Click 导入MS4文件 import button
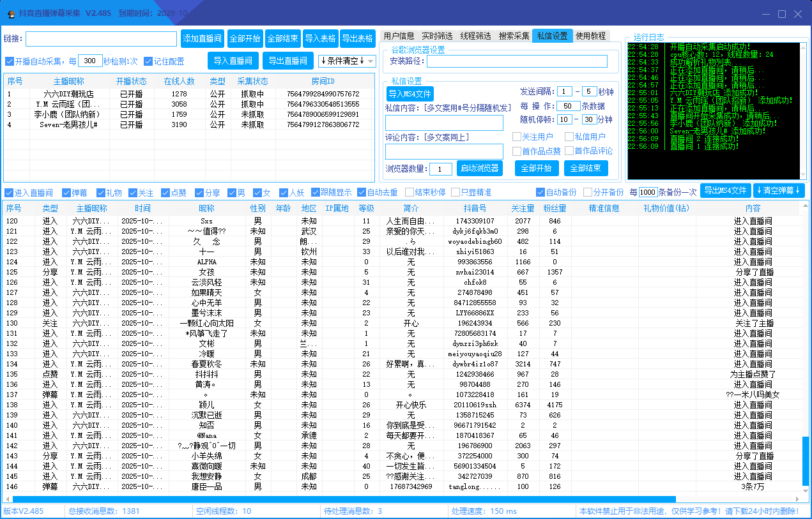812x519 pixels. point(410,94)
